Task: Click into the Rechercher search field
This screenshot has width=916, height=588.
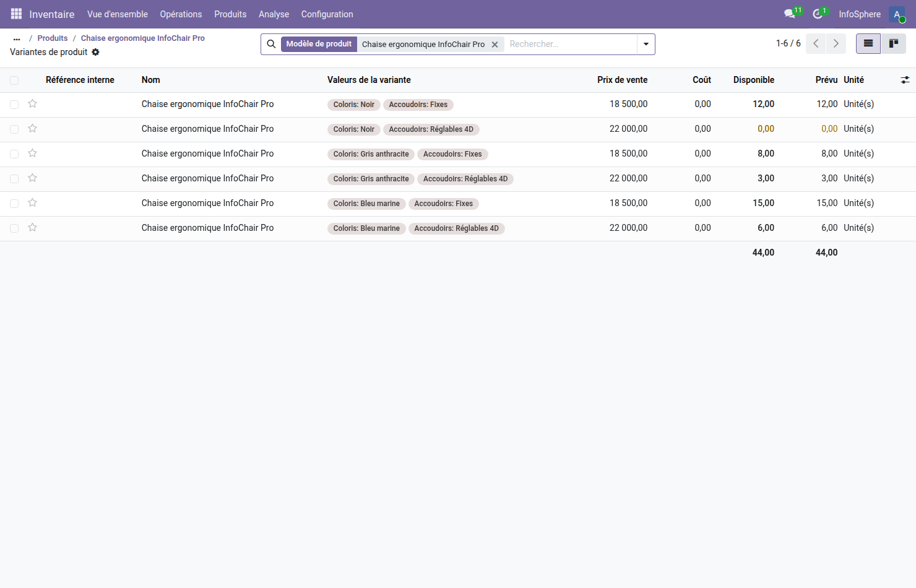Action: (569, 44)
